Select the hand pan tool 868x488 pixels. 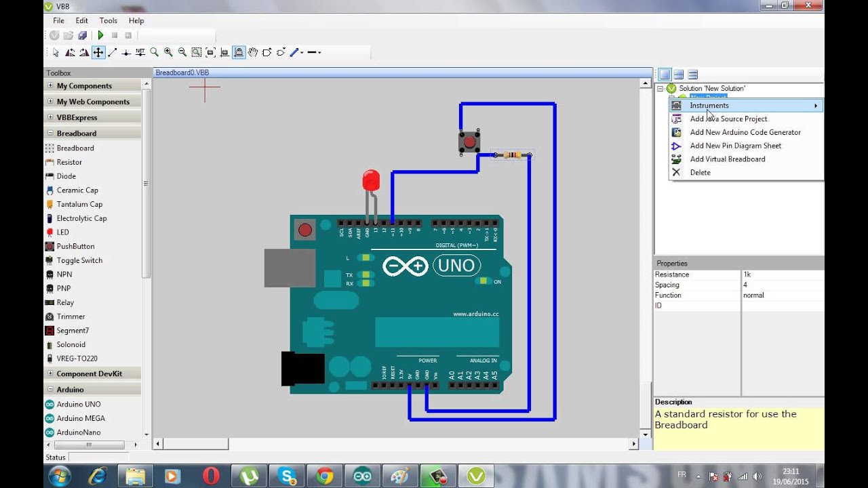pos(253,52)
